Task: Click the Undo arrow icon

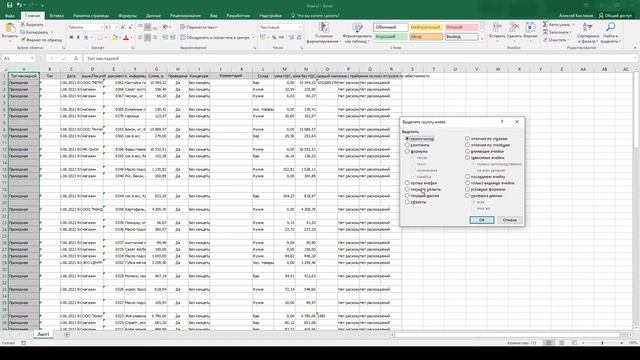Action: coord(19,5)
